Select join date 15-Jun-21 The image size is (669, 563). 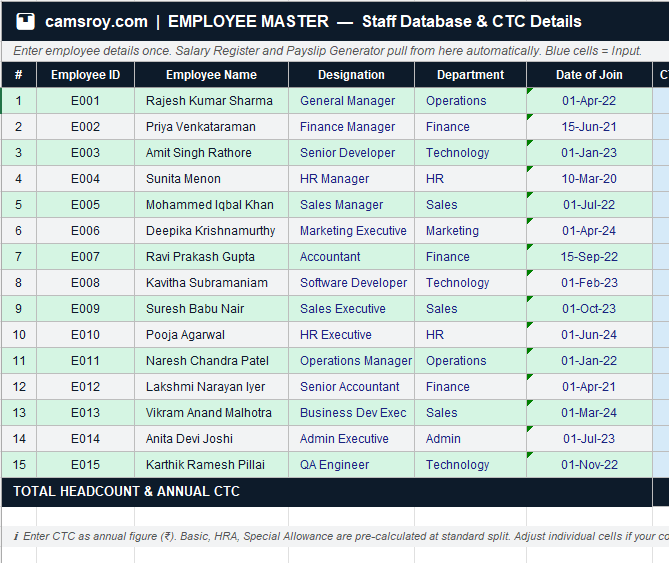589,127
